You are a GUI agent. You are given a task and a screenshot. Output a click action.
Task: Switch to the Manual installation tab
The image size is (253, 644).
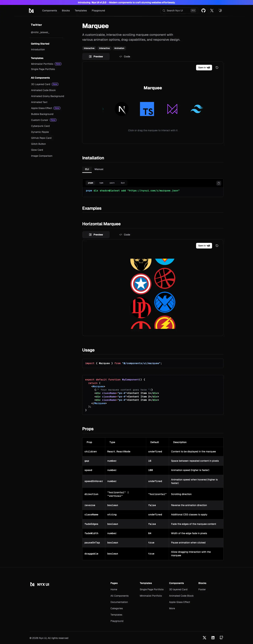tap(99, 169)
